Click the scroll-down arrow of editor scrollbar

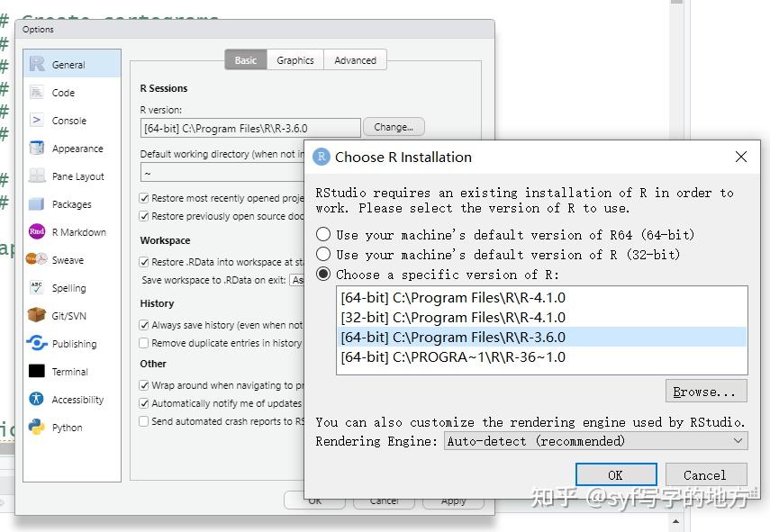click(x=676, y=522)
